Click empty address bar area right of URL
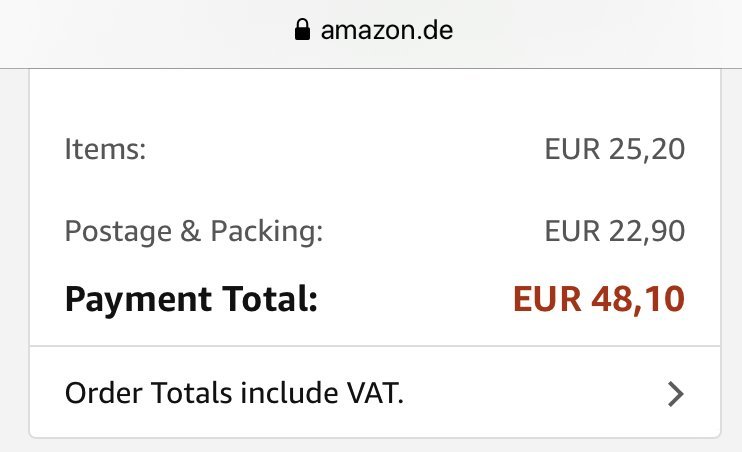Viewport: 742px width, 452px height. (600, 31)
